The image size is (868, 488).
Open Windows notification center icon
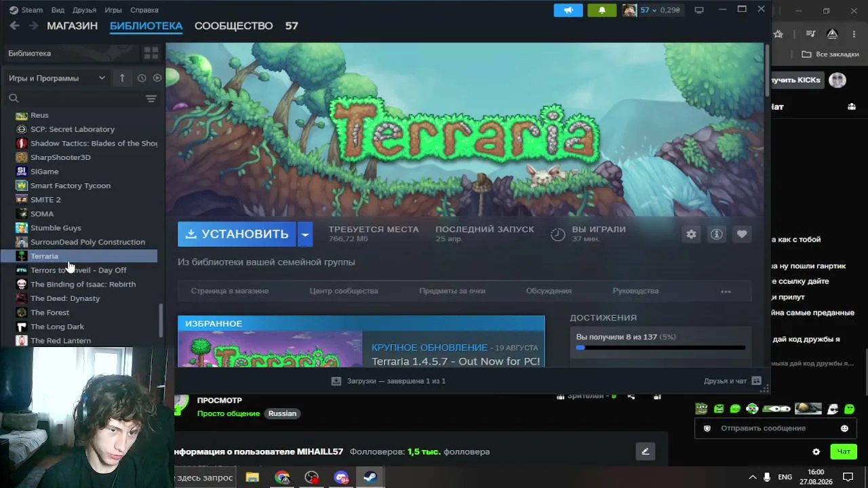[848, 477]
